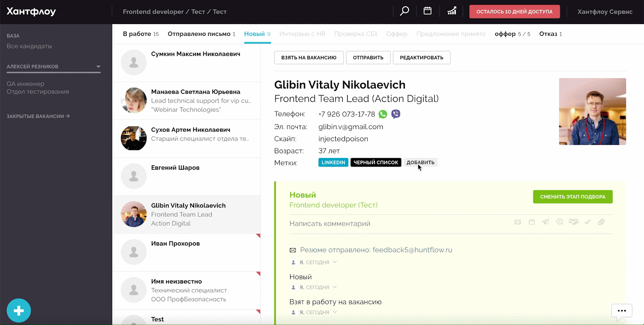Click the Frontend developer (Тест) vacancy link
Screen dimensions: 644x325
point(333,205)
